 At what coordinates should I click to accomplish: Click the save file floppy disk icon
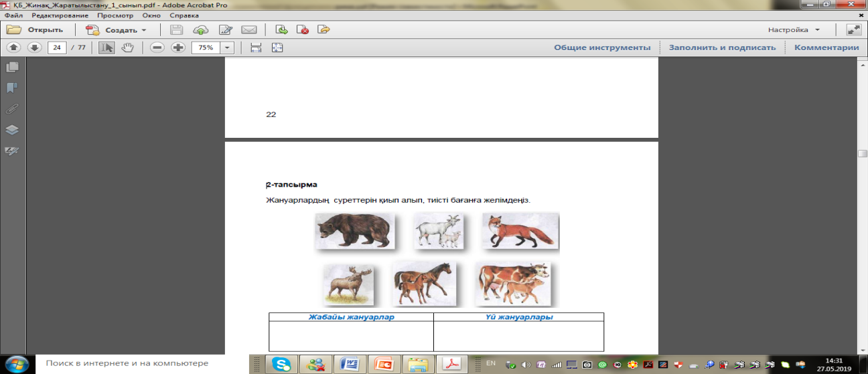177,30
